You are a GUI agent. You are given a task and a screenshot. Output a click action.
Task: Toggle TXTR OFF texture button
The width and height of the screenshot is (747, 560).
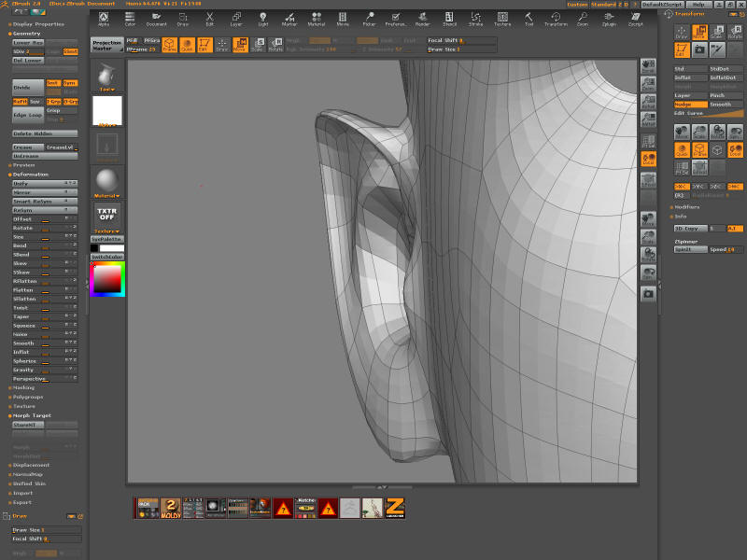pyautogui.click(x=106, y=215)
